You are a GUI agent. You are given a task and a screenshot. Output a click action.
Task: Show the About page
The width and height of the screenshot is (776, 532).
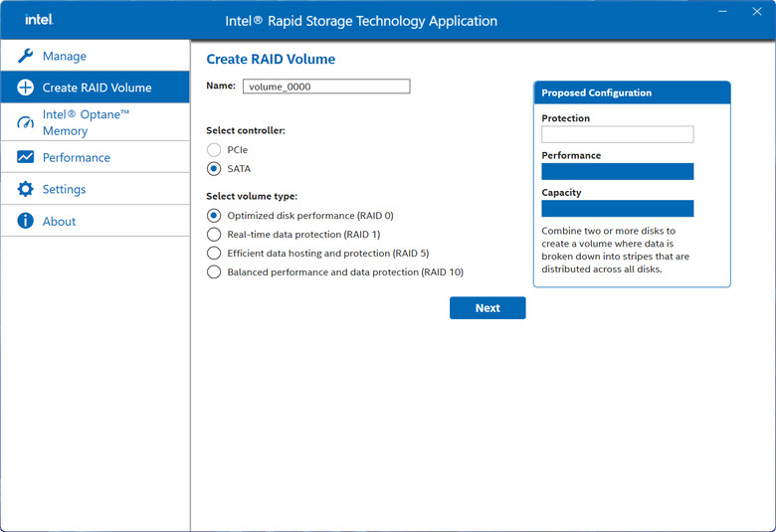(96, 221)
